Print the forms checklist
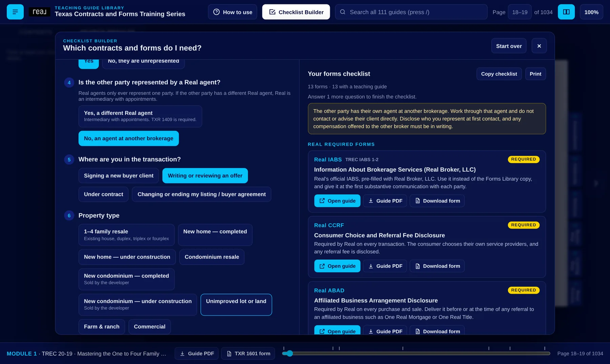 [x=535, y=74]
